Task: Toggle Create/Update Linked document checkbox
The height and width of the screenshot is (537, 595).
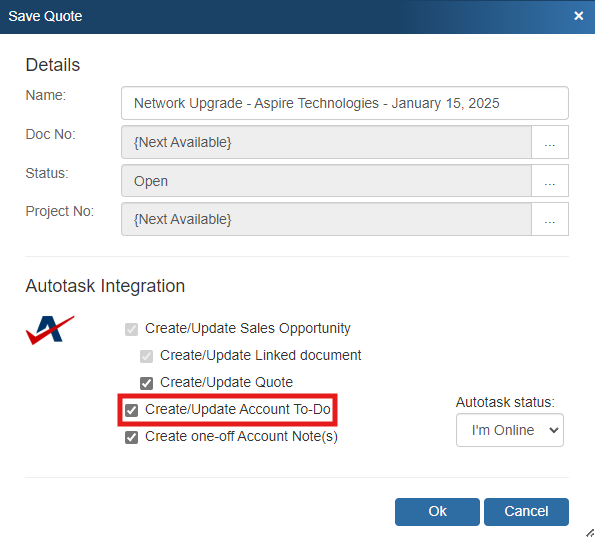Action: coord(146,356)
